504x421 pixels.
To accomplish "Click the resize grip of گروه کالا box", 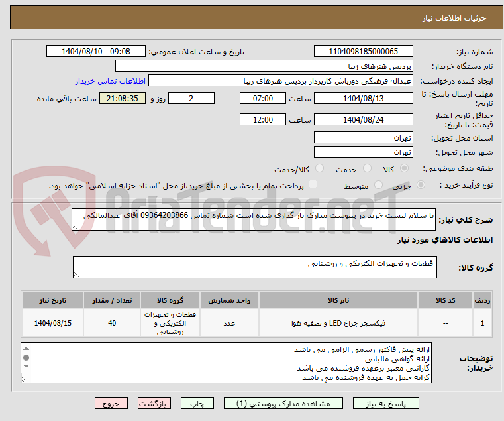I will (77, 274).
